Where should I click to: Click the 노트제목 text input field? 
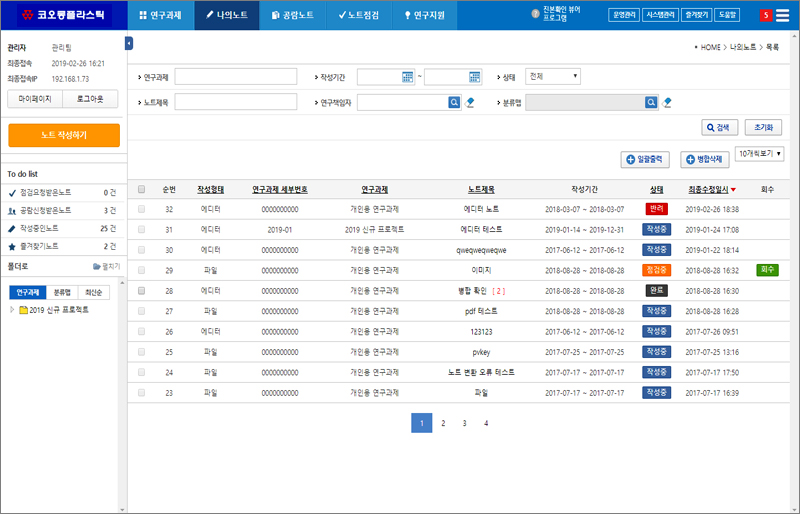tap(235, 102)
